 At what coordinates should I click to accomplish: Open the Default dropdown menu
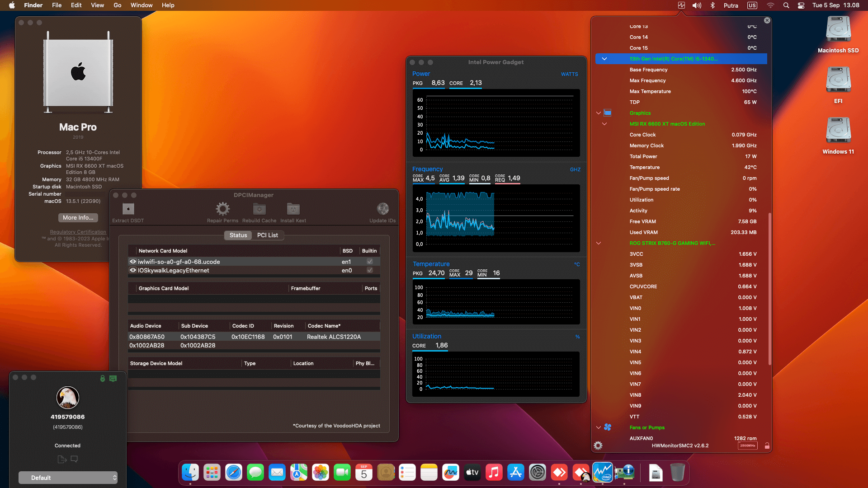click(68, 478)
